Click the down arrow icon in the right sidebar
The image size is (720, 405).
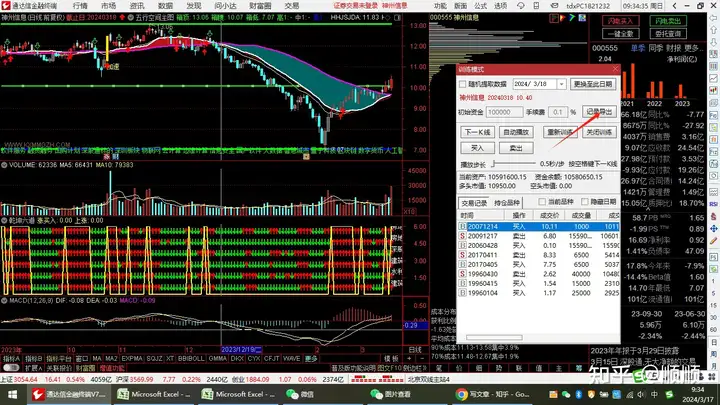tap(714, 42)
